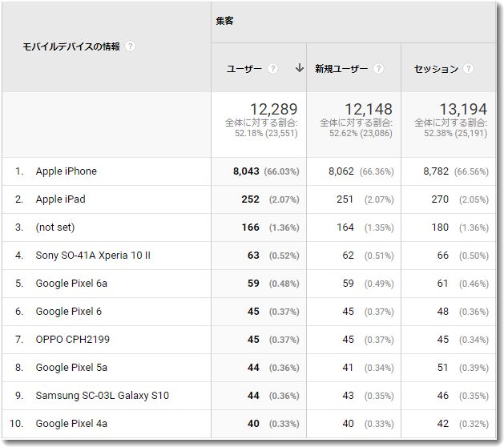Click iPad new users value 251
The width and height of the screenshot is (504, 447).
(345, 199)
